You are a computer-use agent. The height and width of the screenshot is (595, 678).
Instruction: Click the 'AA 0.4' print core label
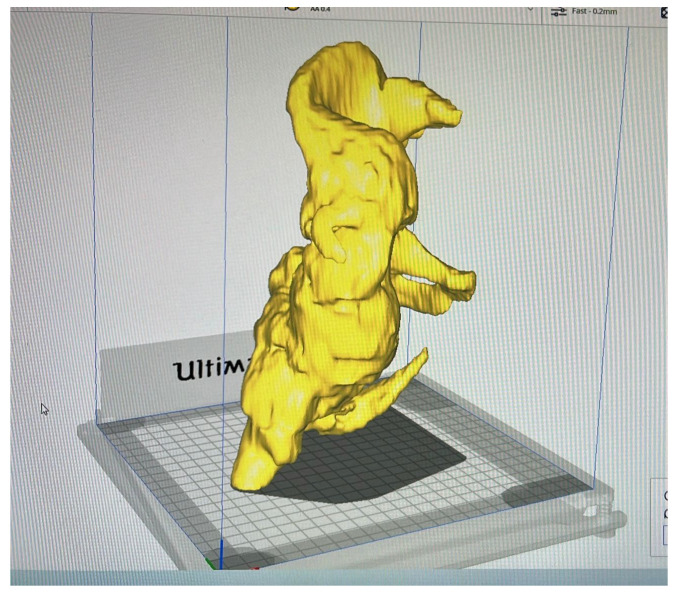tap(320, 9)
